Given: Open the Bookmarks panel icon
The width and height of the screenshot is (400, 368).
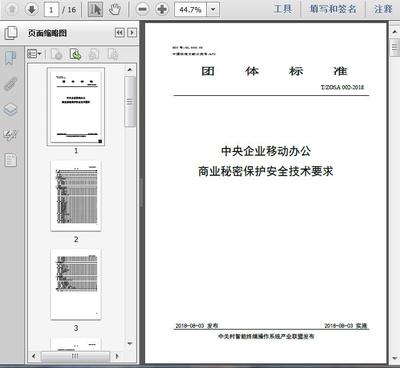Looking at the screenshot, I should (10, 58).
